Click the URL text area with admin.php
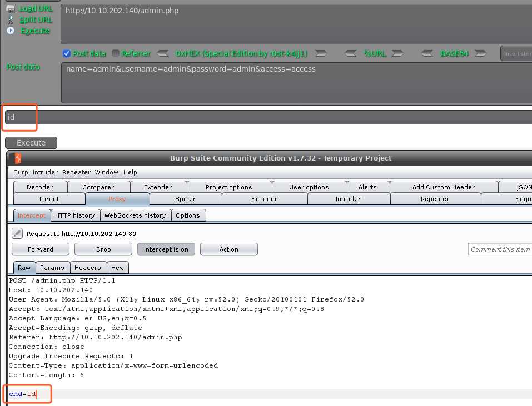Viewport: 532px width, 406px height. point(296,24)
